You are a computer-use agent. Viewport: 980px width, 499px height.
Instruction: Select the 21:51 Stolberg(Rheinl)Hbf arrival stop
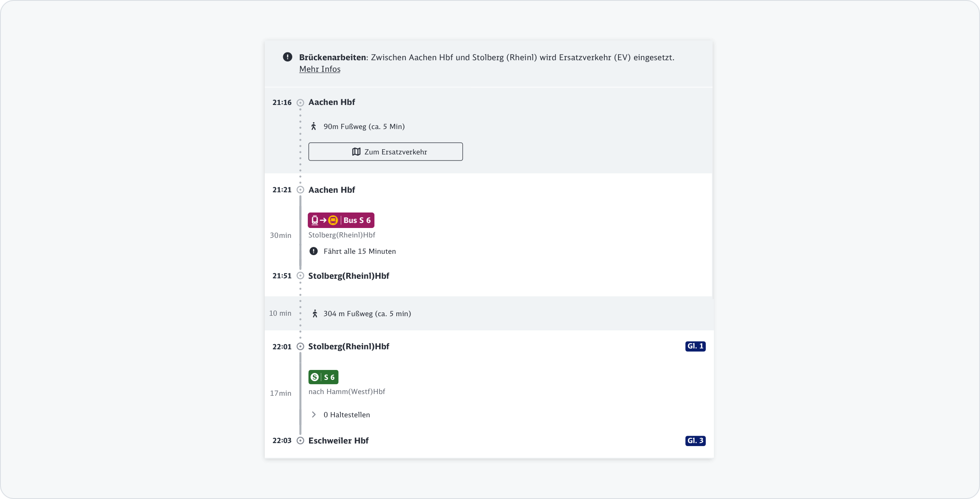[x=349, y=276]
